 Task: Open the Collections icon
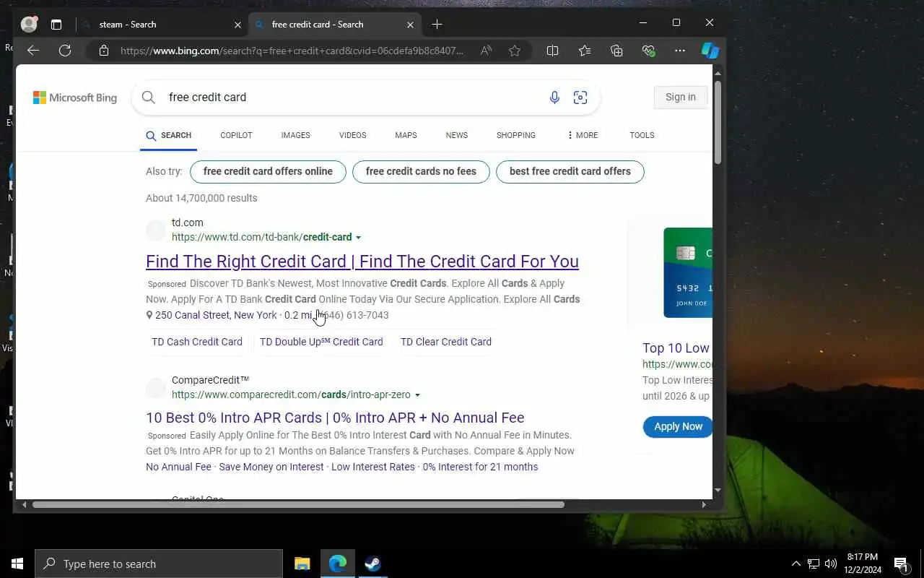pyautogui.click(x=616, y=51)
